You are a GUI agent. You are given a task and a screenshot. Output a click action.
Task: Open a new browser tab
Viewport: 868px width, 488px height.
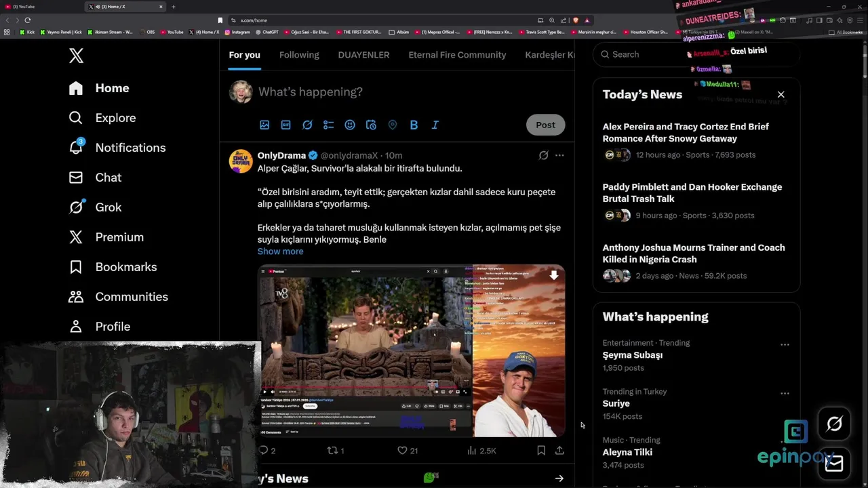pyautogui.click(x=174, y=7)
